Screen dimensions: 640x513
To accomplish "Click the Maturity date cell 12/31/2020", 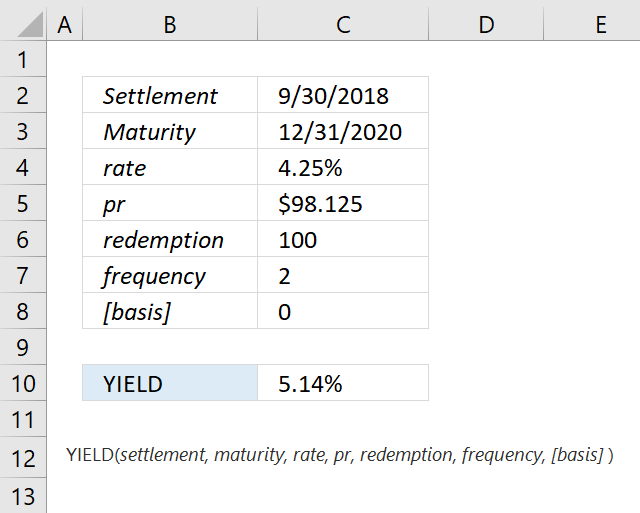I will (342, 132).
